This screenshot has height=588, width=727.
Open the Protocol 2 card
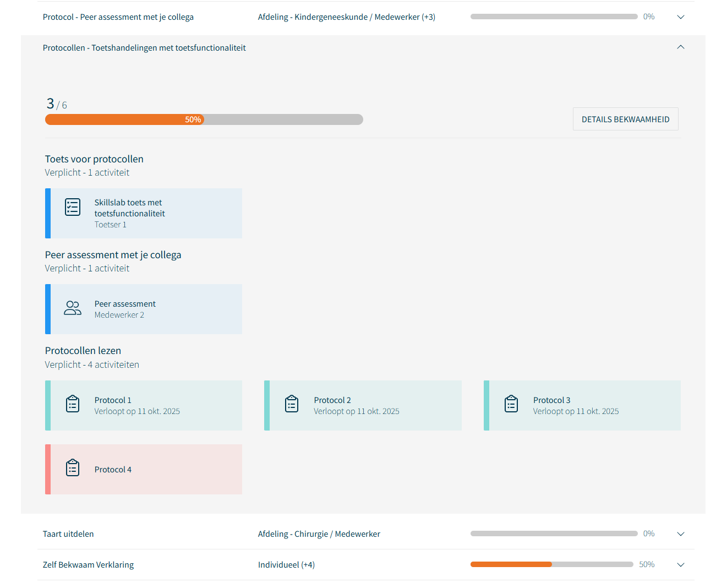pos(363,405)
